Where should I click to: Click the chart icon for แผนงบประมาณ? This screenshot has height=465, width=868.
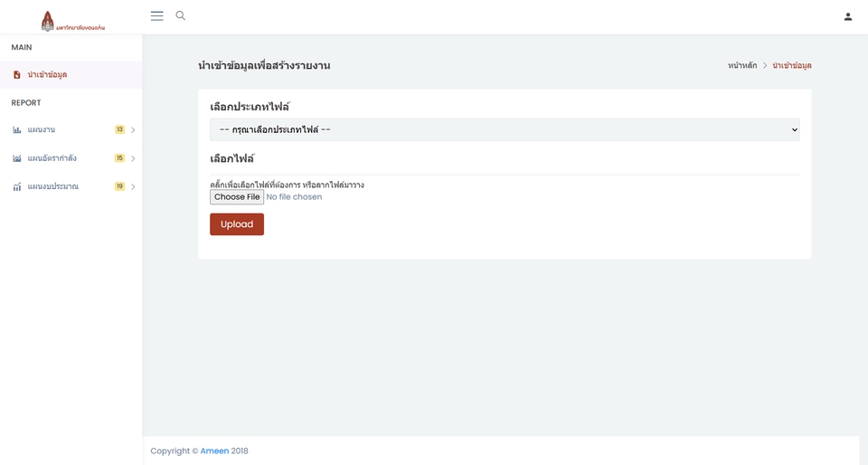click(17, 187)
